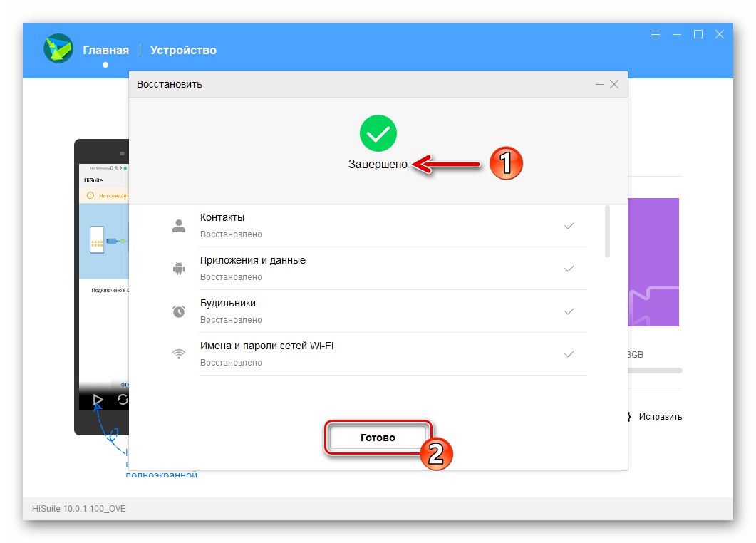
Task: Click the Исправить link
Action: (660, 417)
